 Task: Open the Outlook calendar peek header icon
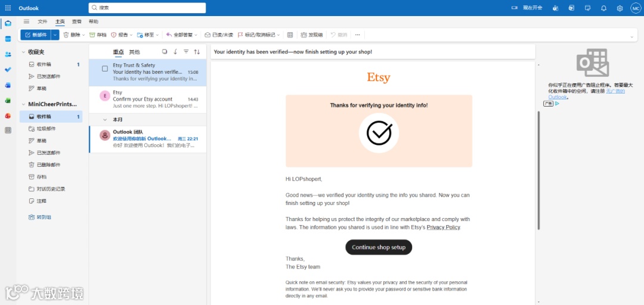click(x=571, y=8)
